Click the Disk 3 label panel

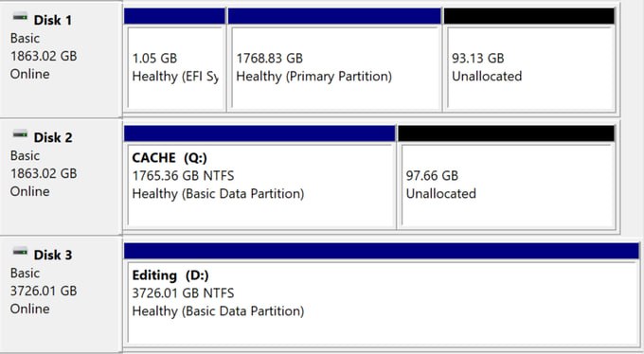(61, 294)
